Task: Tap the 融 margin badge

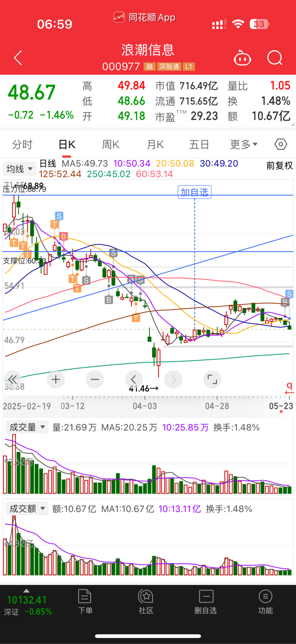Action: point(149,67)
